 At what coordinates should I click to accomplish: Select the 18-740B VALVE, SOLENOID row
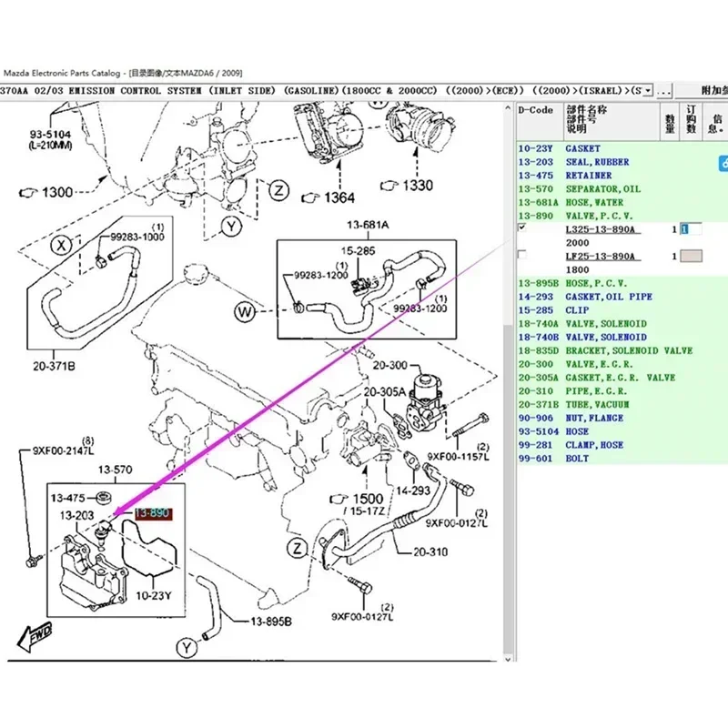(x=622, y=337)
